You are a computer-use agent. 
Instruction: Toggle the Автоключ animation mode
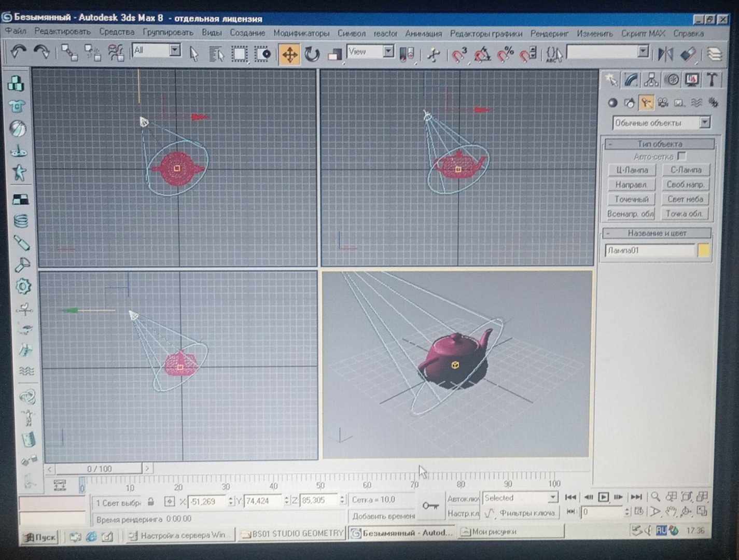463,499
